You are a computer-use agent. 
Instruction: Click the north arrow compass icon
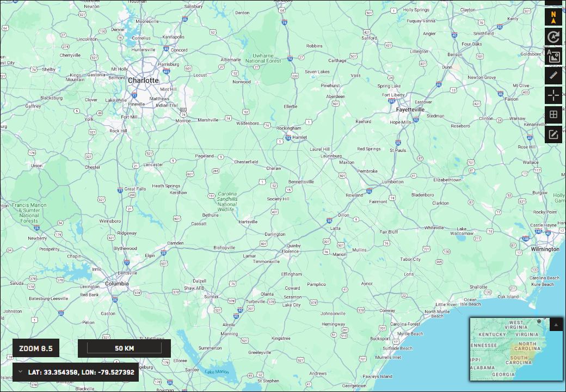click(x=553, y=17)
